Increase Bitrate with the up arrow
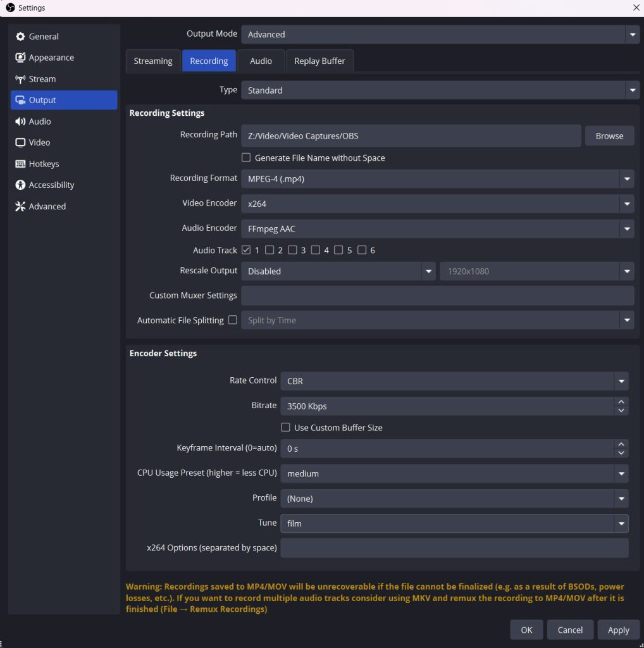This screenshot has width=644, height=648. [x=621, y=402]
